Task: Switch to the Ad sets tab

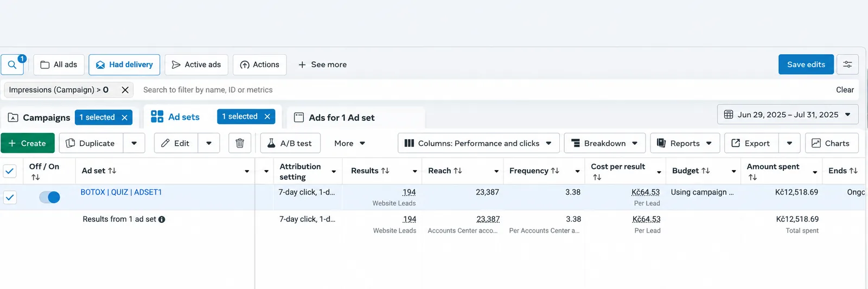Action: (175, 117)
